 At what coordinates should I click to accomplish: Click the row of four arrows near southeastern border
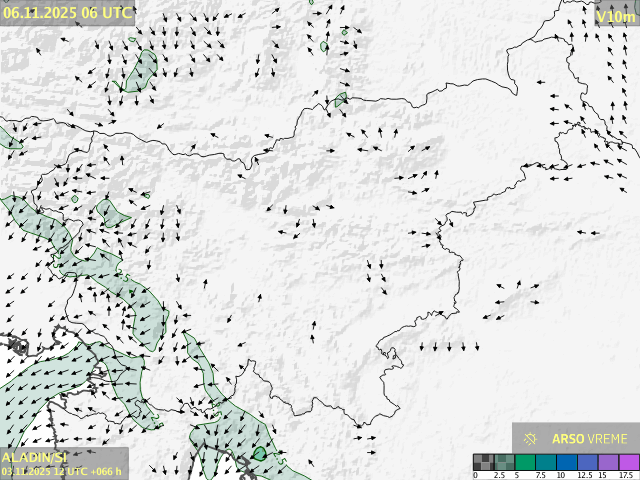[x=448, y=347]
